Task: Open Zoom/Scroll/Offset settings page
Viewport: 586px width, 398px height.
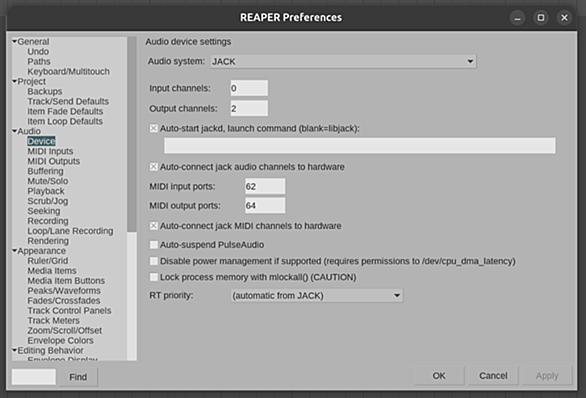Action: tap(64, 331)
